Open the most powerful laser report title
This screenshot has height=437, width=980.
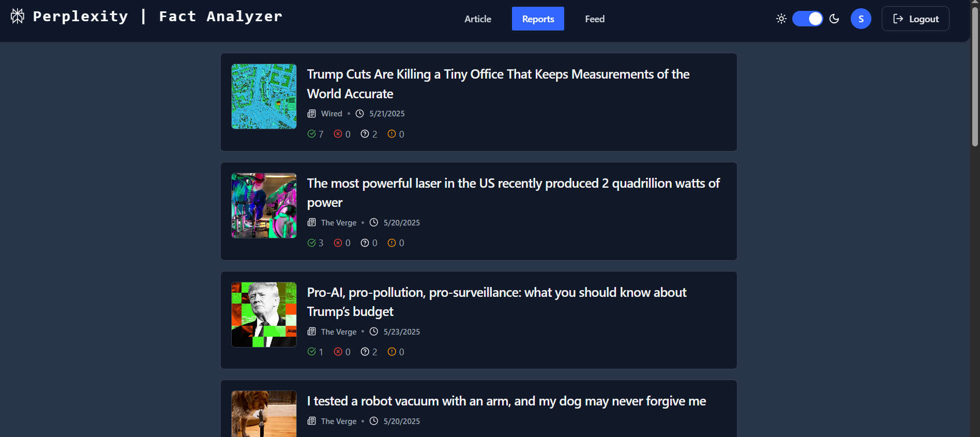513,193
